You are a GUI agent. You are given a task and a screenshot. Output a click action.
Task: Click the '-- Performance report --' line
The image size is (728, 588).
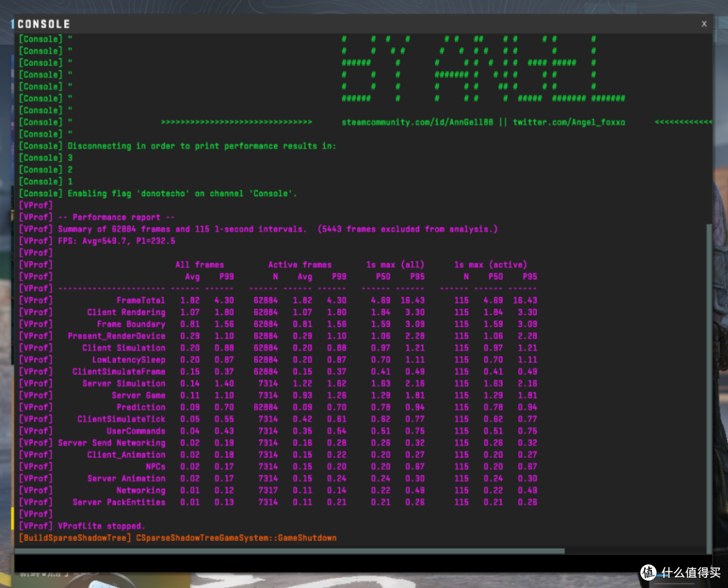(x=96, y=217)
